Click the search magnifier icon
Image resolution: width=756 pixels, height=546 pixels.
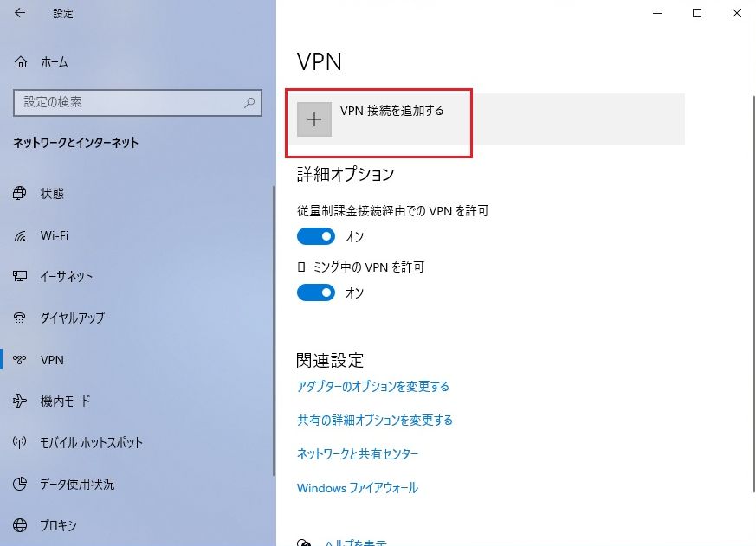click(x=249, y=102)
